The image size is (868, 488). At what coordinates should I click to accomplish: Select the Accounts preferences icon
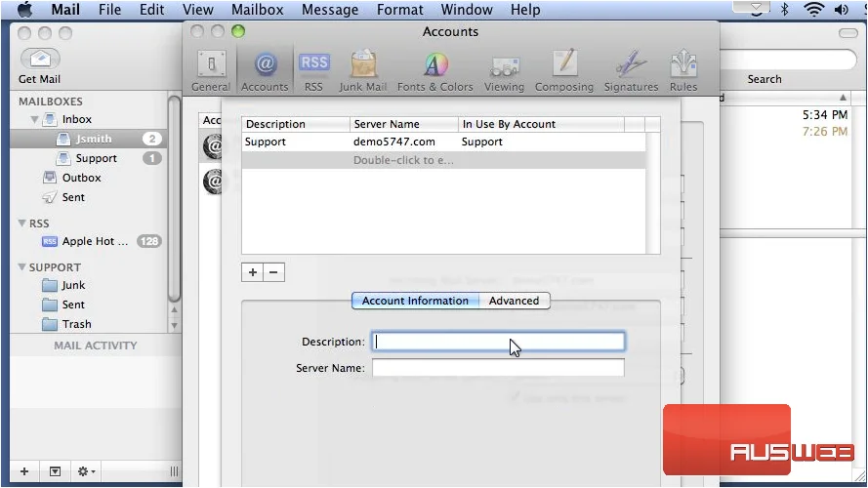(265, 71)
